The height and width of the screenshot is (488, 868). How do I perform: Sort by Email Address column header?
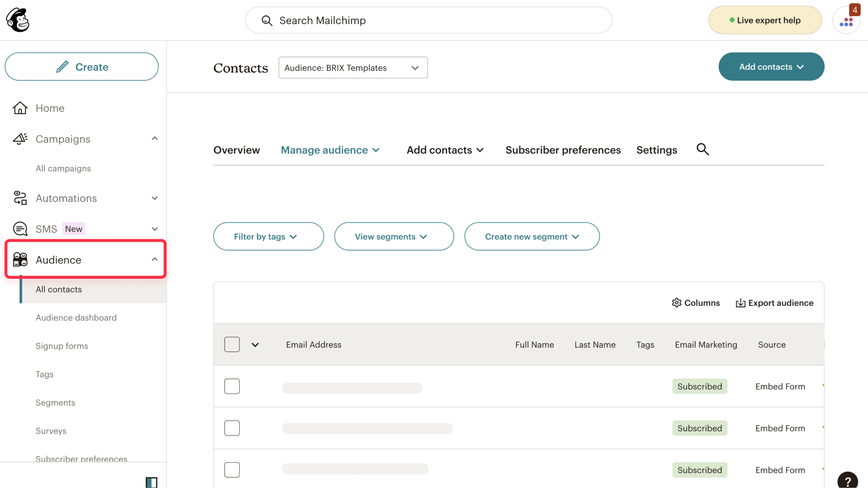point(313,345)
